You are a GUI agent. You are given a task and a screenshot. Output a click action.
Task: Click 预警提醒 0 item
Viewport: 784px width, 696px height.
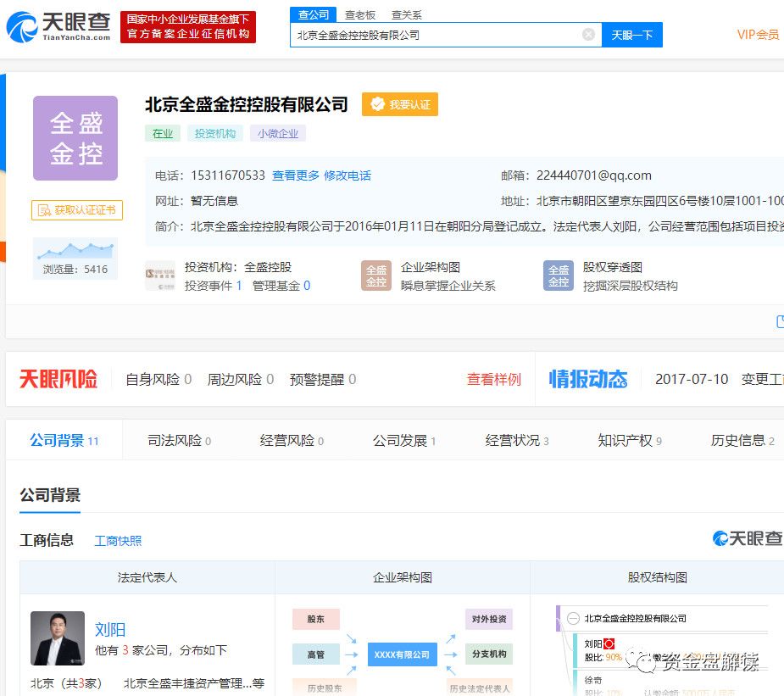pos(323,380)
